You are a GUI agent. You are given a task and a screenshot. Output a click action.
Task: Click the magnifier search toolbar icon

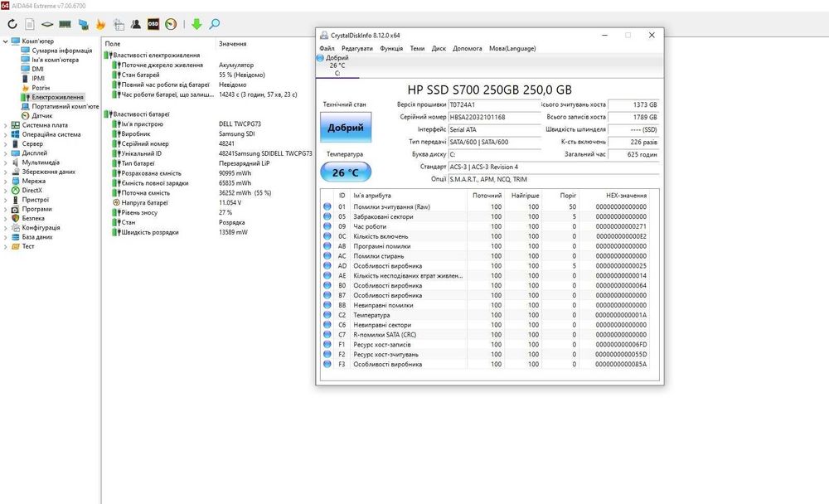215,24
